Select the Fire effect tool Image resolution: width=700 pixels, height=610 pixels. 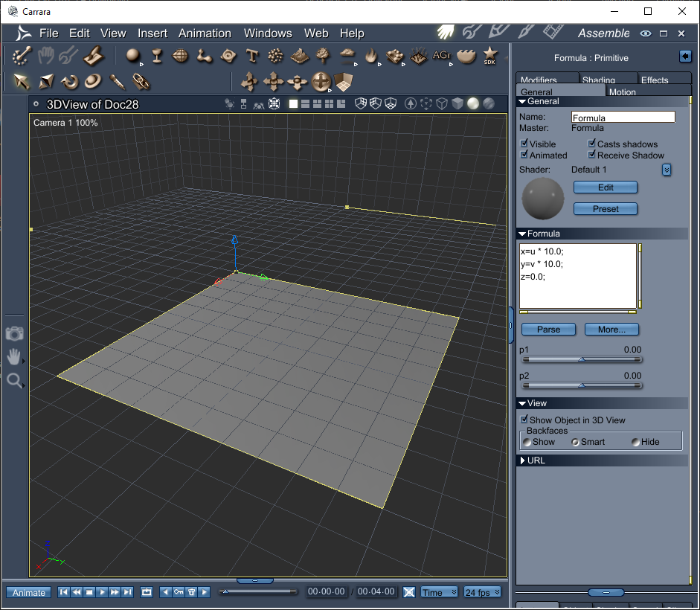click(x=370, y=56)
